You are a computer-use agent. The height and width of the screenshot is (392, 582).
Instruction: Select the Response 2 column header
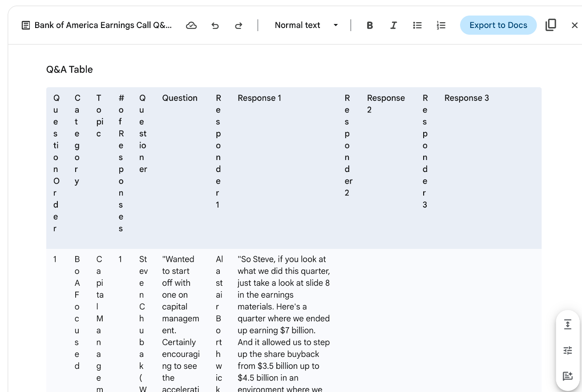pos(386,104)
